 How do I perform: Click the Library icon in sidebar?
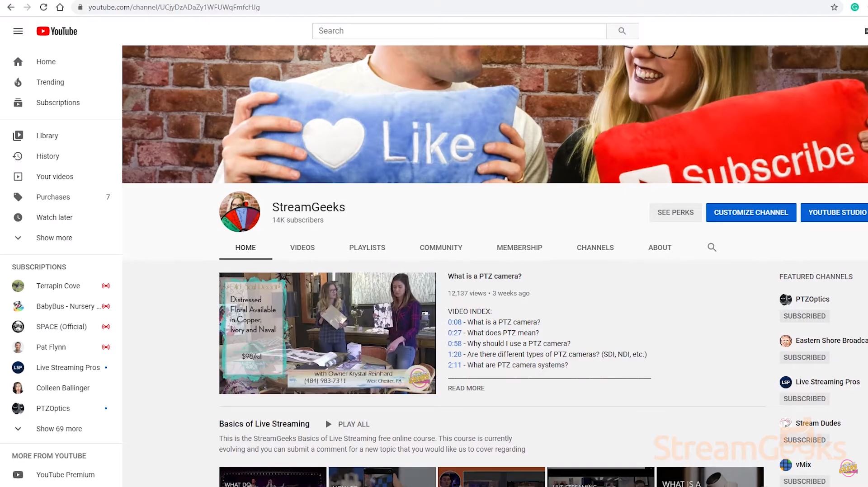(18, 136)
